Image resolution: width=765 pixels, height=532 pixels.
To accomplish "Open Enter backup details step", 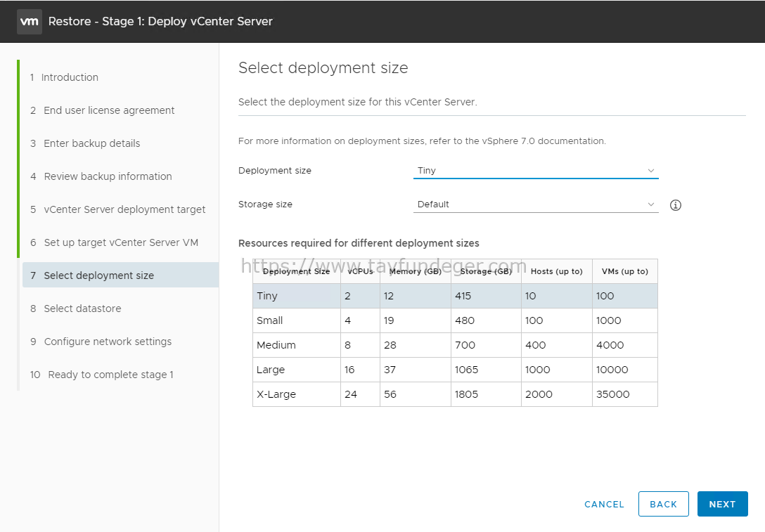I will pyautogui.click(x=85, y=143).
